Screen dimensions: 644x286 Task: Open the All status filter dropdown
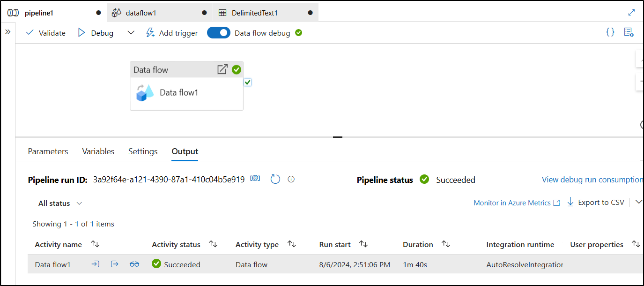point(60,203)
